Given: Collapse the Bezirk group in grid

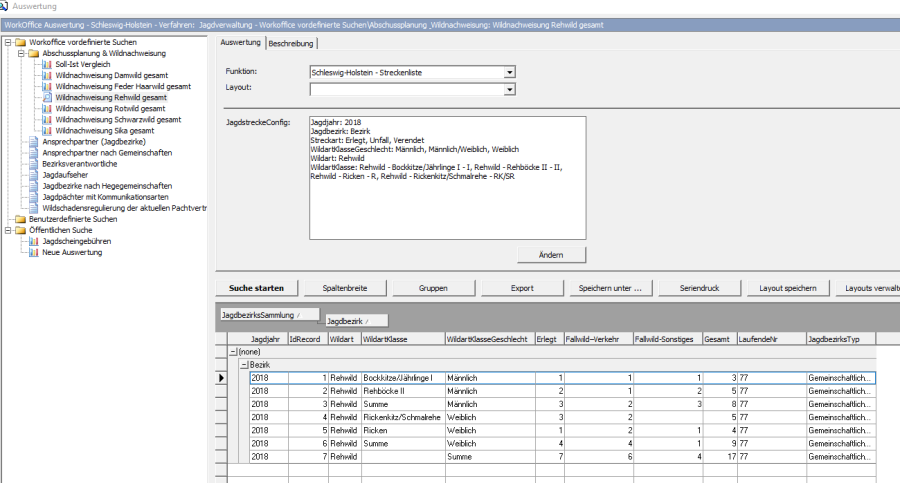Looking at the screenshot, I should click(x=243, y=365).
